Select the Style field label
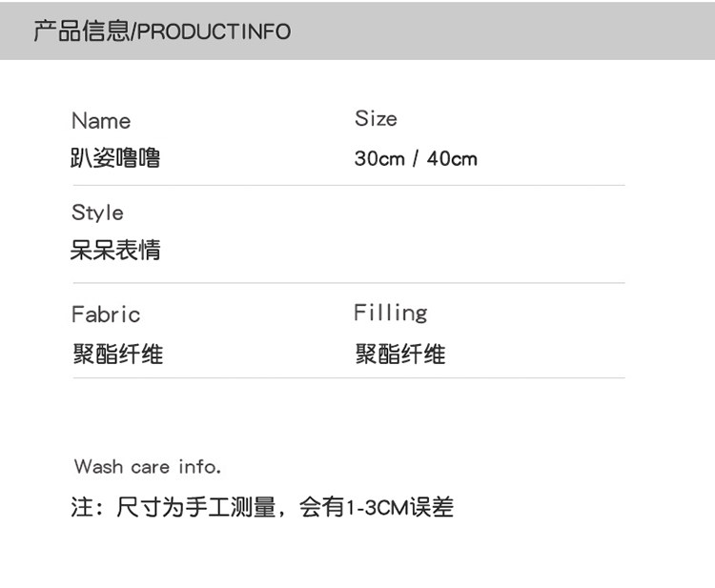Image resolution: width=715 pixels, height=588 pixels. tap(97, 213)
